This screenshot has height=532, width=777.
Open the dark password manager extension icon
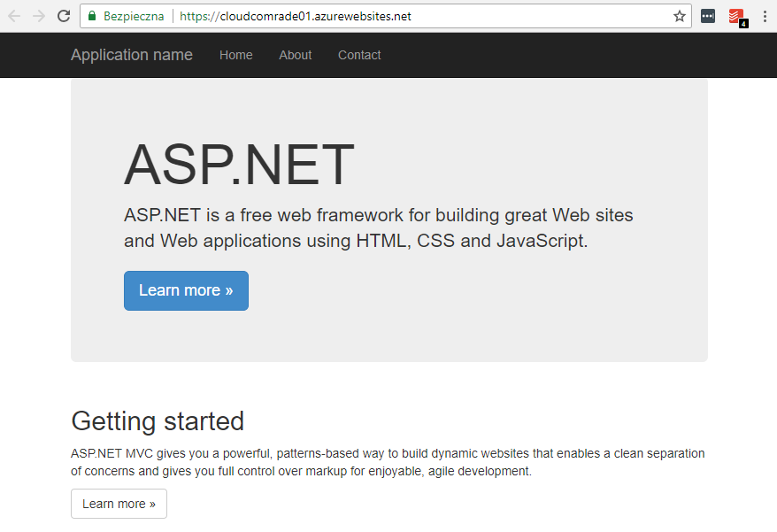coord(708,16)
